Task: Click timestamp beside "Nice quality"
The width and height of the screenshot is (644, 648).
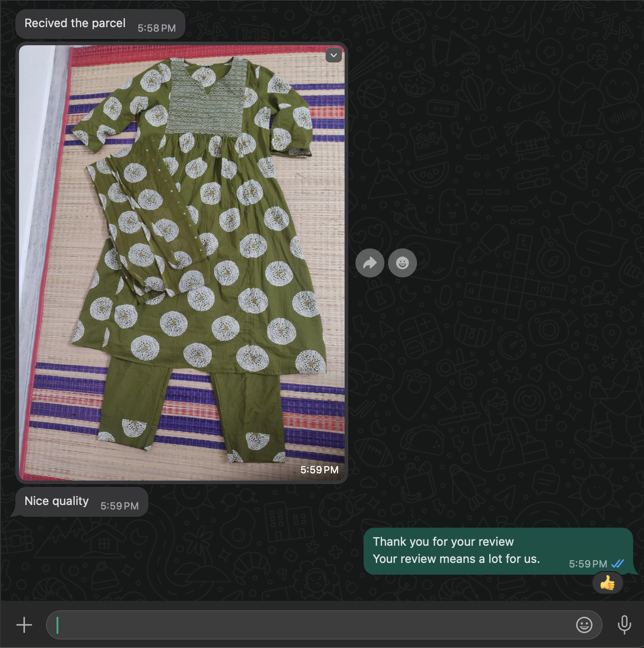Action: (x=119, y=506)
